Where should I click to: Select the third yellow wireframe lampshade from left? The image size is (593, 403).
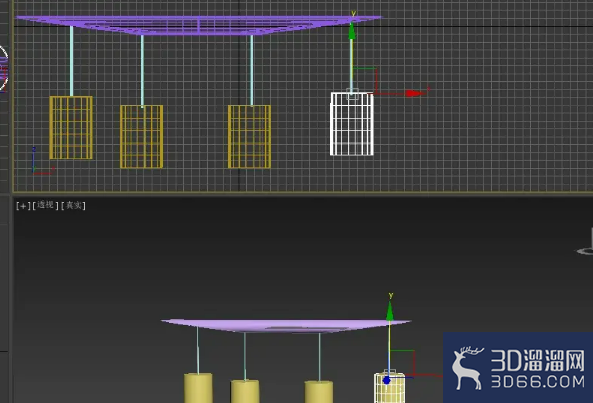pyautogui.click(x=249, y=136)
